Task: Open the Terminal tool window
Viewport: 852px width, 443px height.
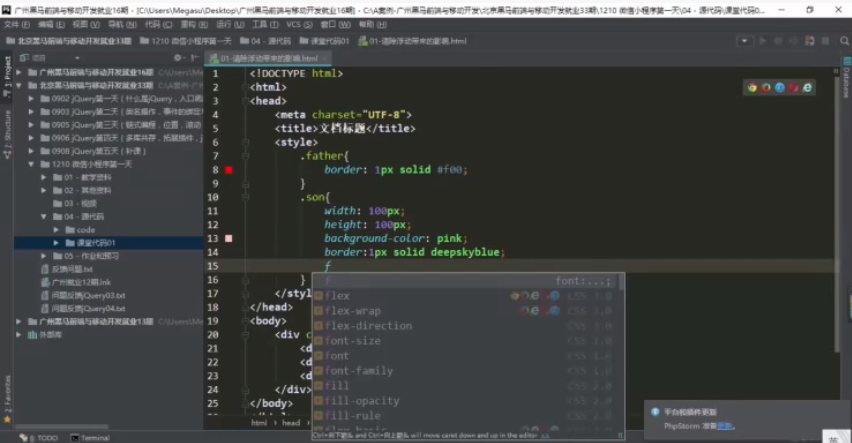Action: point(90,438)
